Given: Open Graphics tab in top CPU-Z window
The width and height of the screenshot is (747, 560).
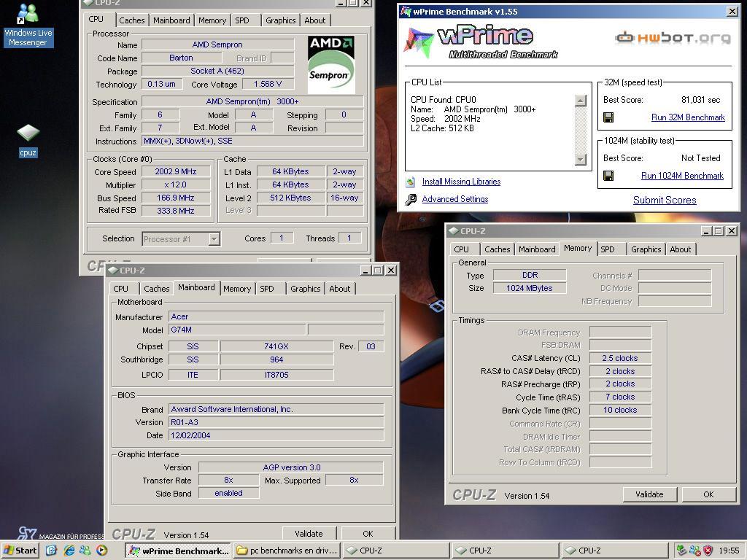Looking at the screenshot, I should [281, 20].
